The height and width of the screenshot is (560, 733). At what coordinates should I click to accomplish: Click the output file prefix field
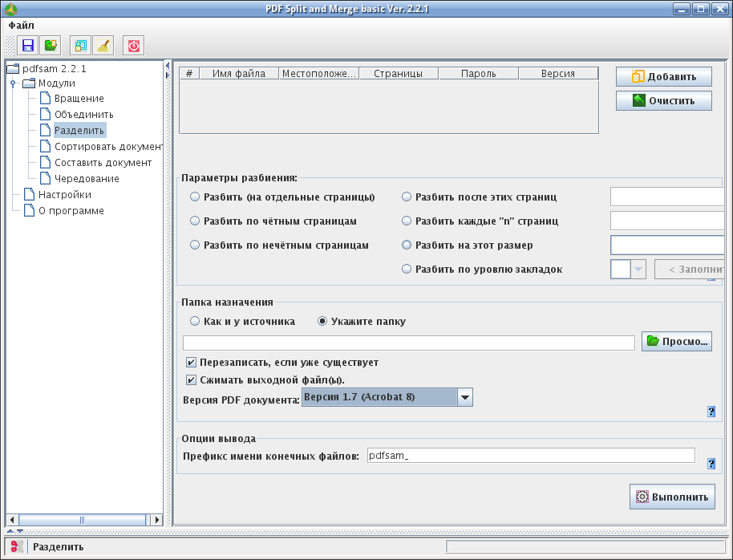(531, 456)
